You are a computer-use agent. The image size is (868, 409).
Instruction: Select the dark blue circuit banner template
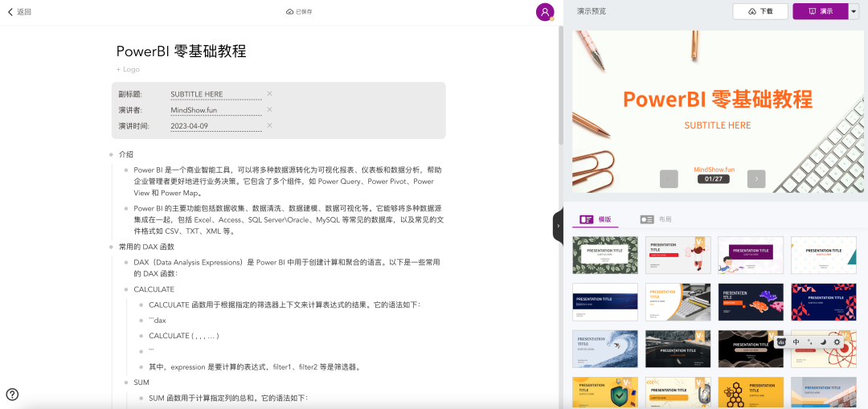point(604,301)
